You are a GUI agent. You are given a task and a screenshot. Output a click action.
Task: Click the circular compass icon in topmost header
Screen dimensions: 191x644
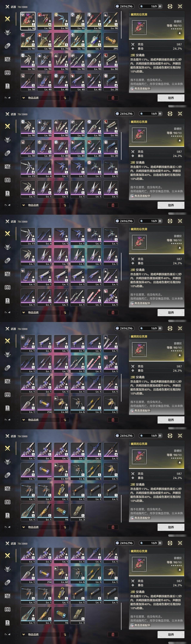pos(170,6)
